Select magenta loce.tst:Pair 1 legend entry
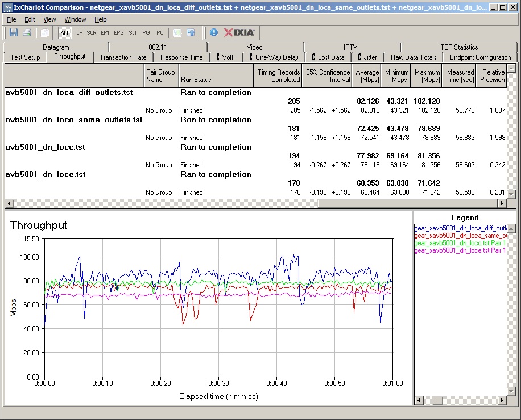The height and width of the screenshot is (420, 521). [x=460, y=250]
